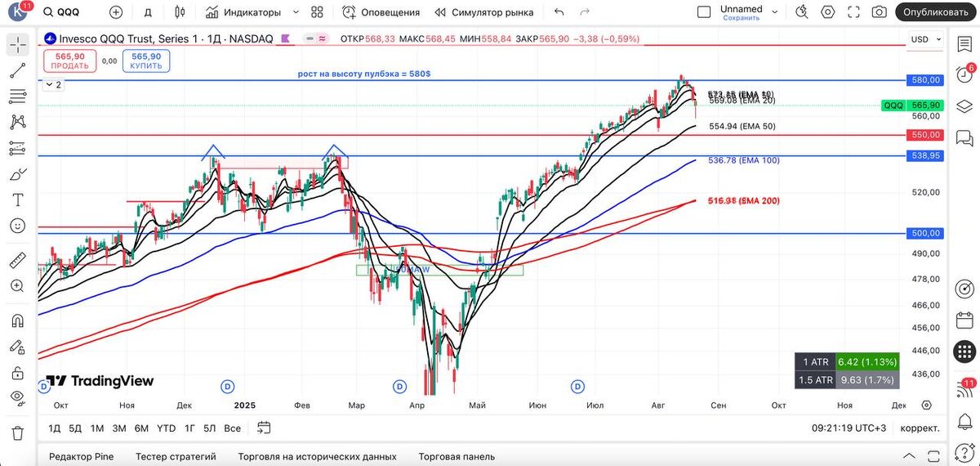
Task: Open candlestick chart type selector
Action: pos(180,12)
